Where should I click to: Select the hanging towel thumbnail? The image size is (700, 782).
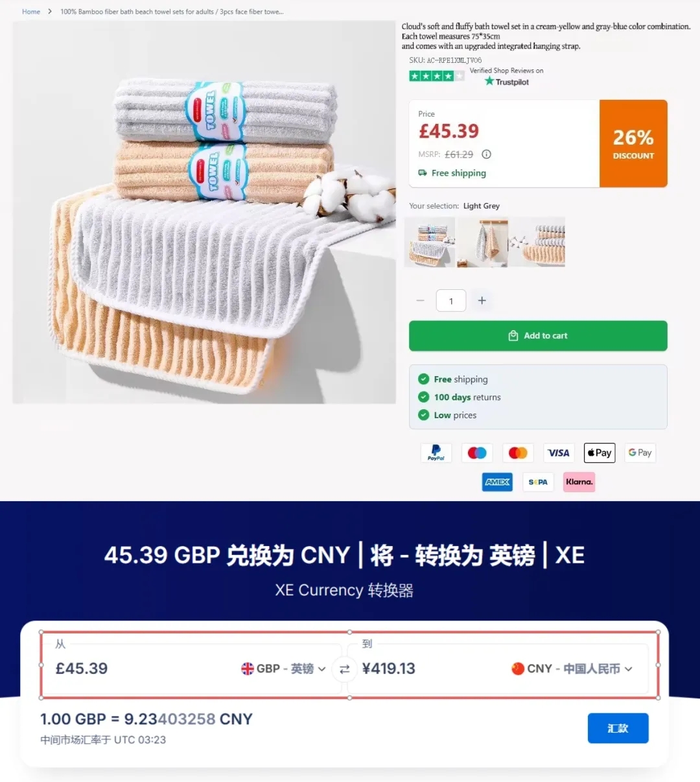482,242
